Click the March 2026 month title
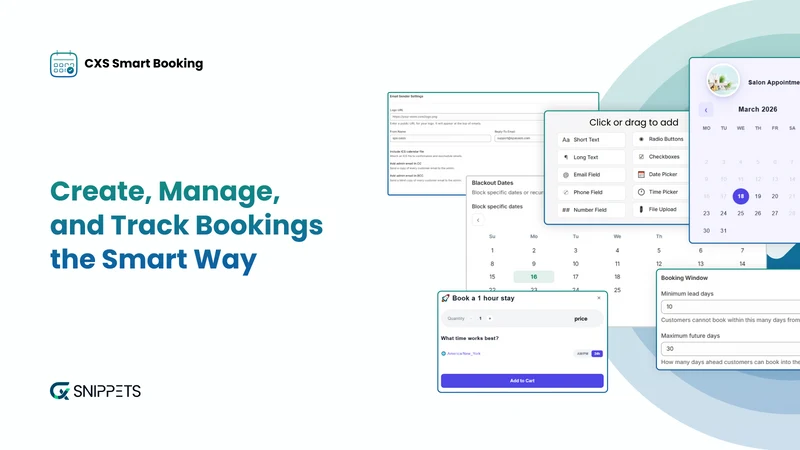The height and width of the screenshot is (450, 800). tap(758, 109)
